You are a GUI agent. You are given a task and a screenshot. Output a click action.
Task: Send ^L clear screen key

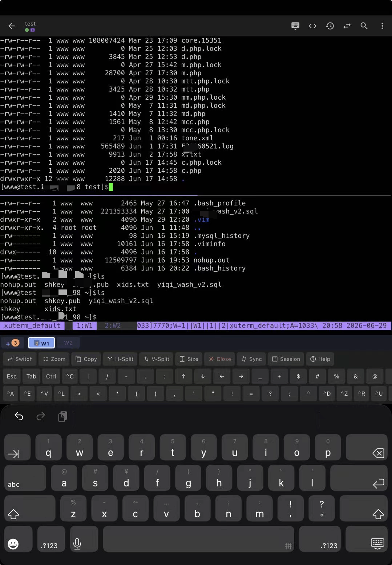61,393
